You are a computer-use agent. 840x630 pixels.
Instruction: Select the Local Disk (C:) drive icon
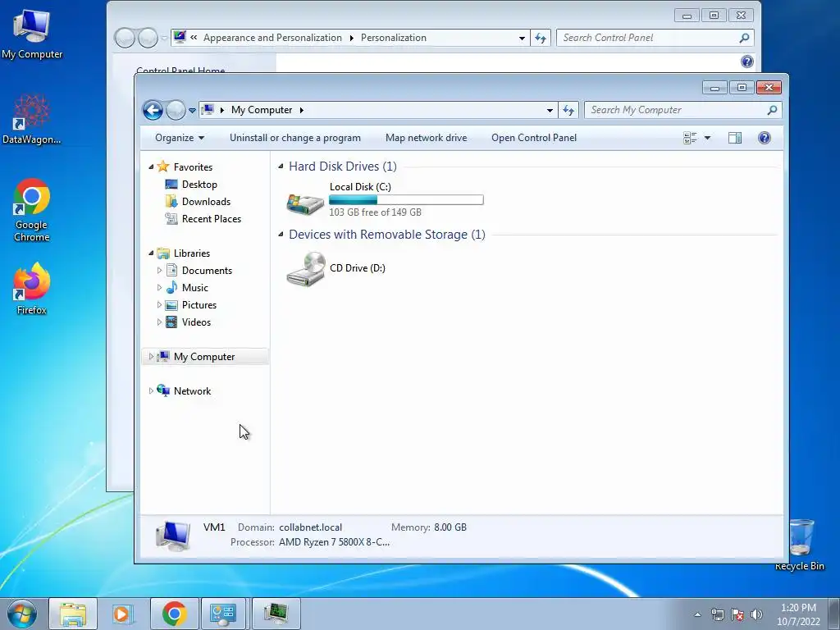point(305,203)
